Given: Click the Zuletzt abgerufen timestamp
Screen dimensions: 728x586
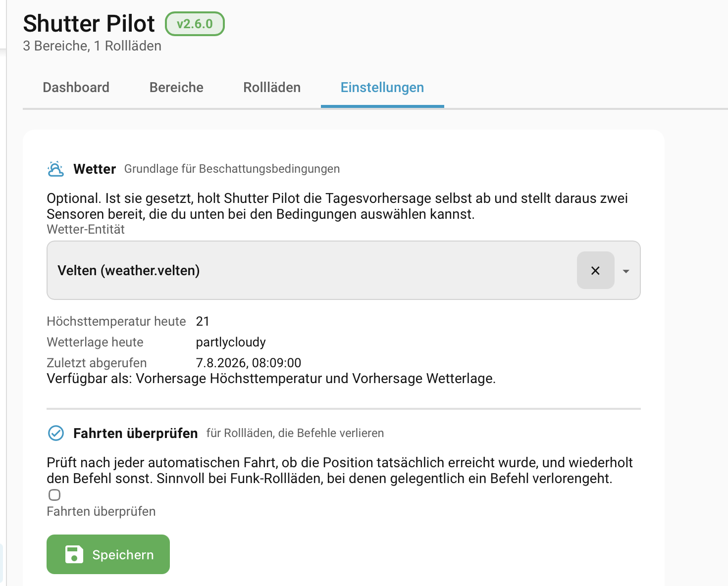Looking at the screenshot, I should (x=249, y=363).
